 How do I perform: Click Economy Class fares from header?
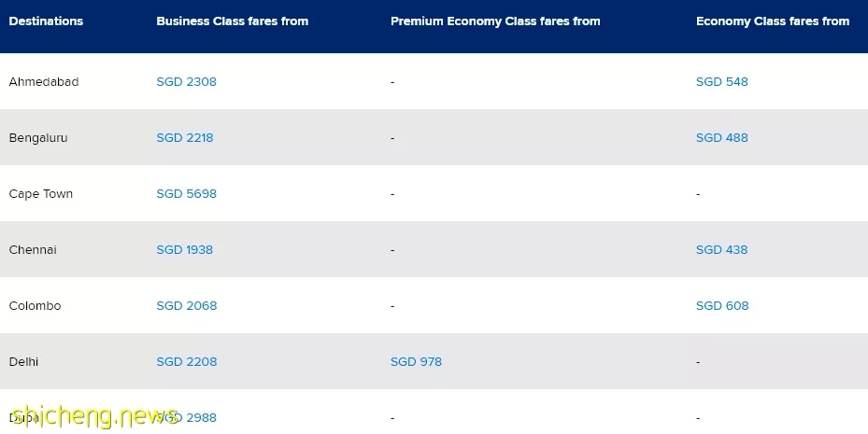click(773, 21)
